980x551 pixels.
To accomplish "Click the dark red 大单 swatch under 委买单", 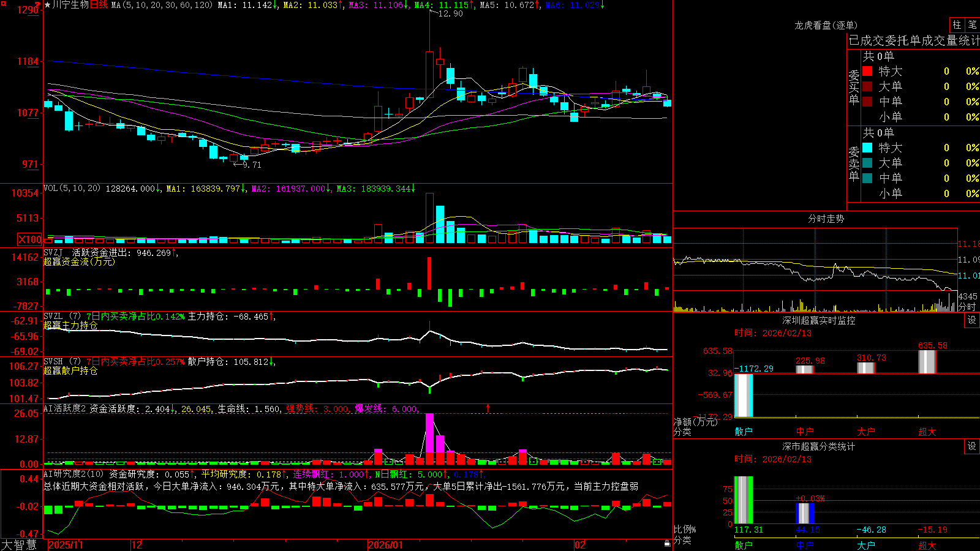I will click(867, 86).
